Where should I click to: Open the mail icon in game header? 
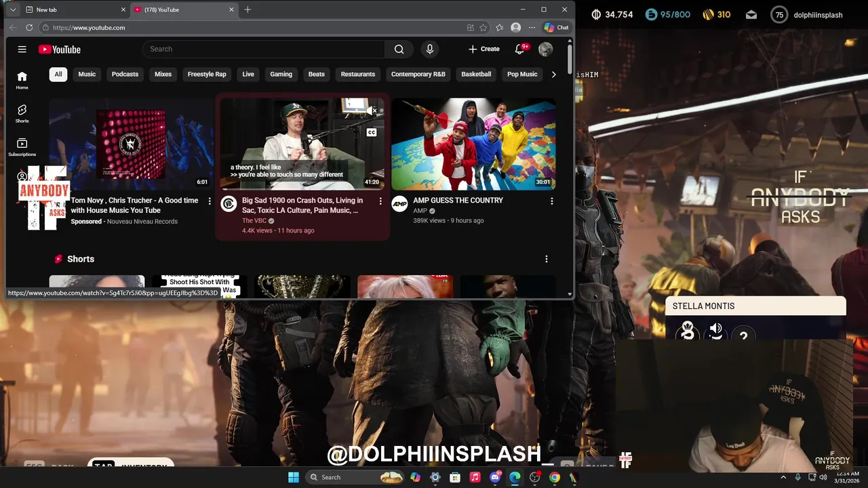pos(751,15)
